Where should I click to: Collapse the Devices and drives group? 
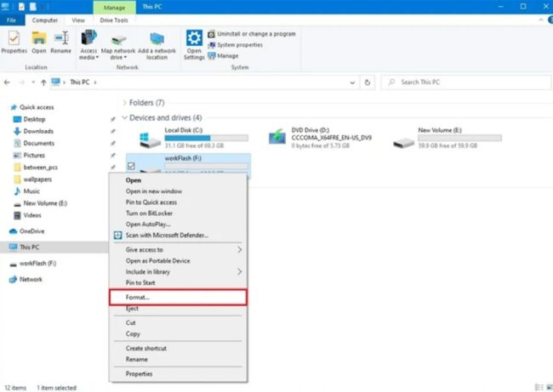click(x=124, y=117)
